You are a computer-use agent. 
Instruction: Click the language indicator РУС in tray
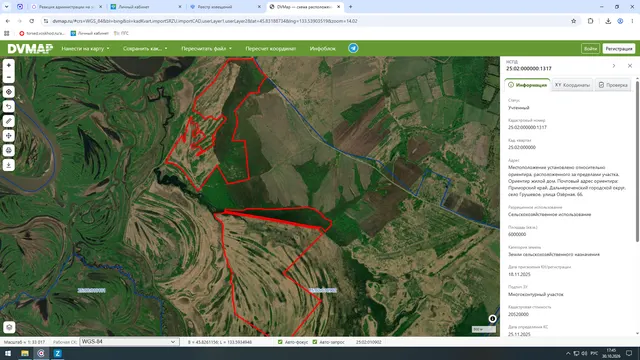pyautogui.click(x=594, y=353)
